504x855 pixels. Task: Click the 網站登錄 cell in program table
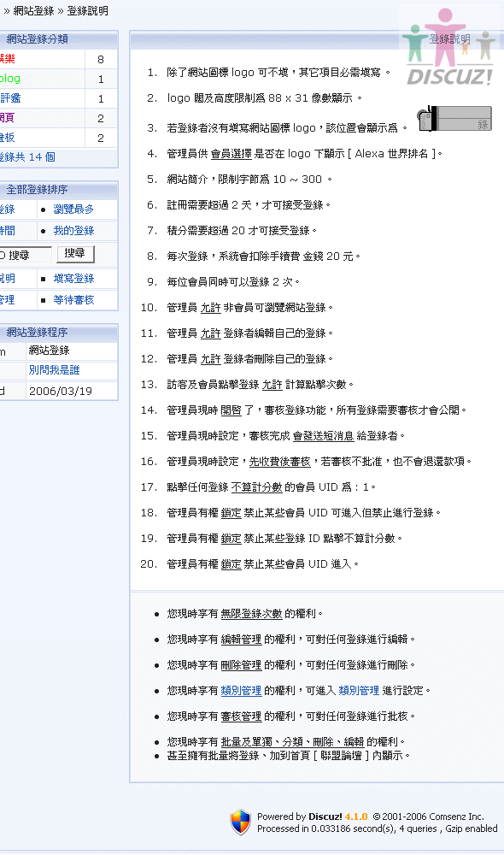pyautogui.click(x=49, y=350)
